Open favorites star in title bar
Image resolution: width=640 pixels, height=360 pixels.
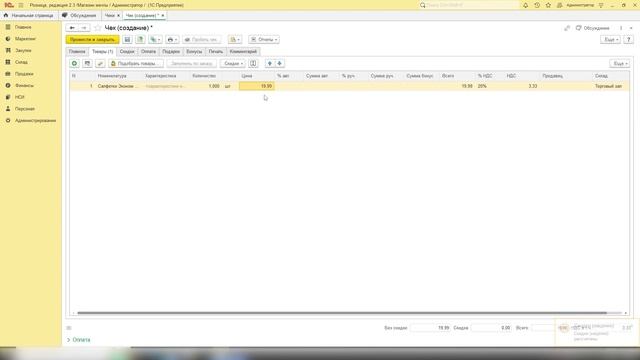[x=548, y=5]
